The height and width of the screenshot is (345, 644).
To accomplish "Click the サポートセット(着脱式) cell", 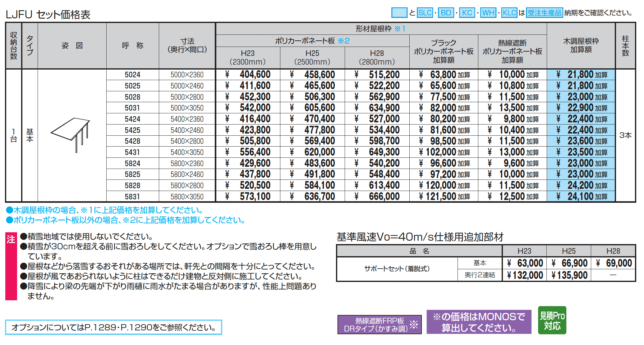I will (397, 269).
